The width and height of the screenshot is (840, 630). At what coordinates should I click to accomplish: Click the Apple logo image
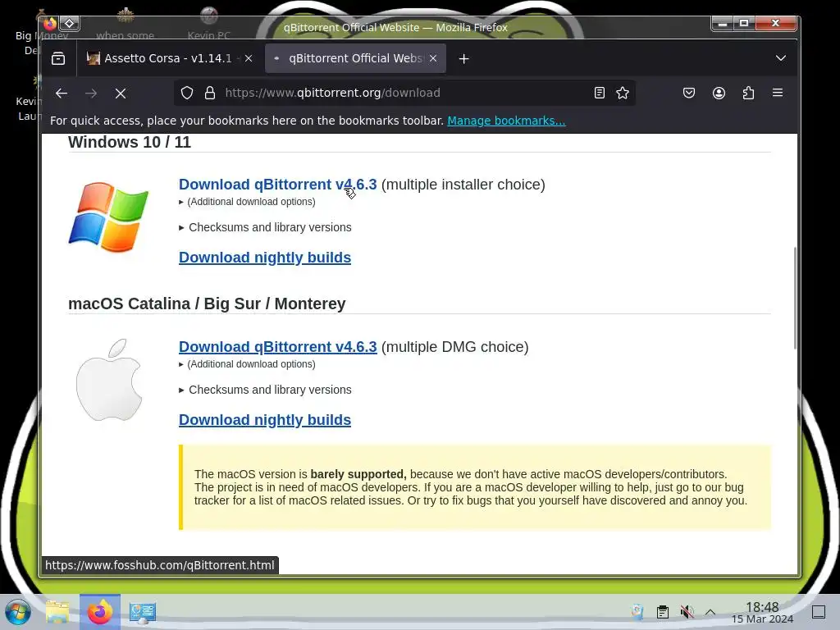coord(109,379)
